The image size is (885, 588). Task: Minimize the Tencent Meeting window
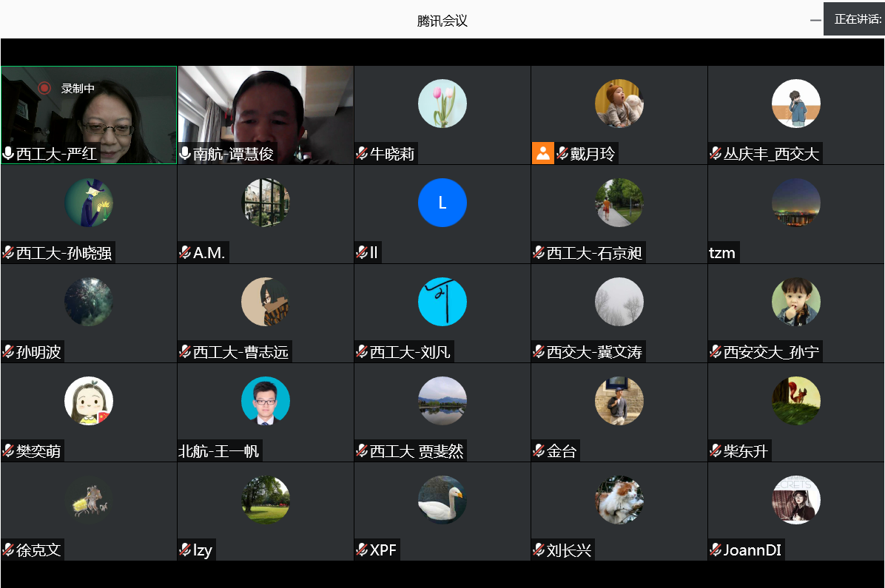(x=815, y=21)
